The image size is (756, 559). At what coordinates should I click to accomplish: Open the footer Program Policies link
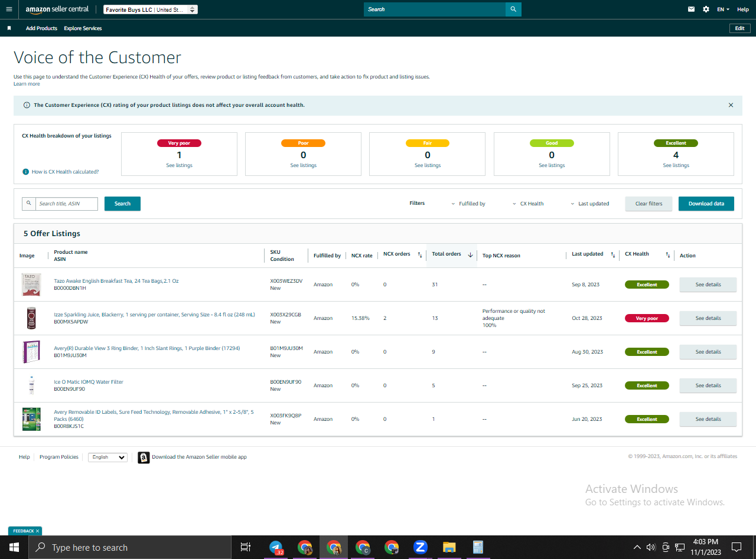tap(59, 457)
